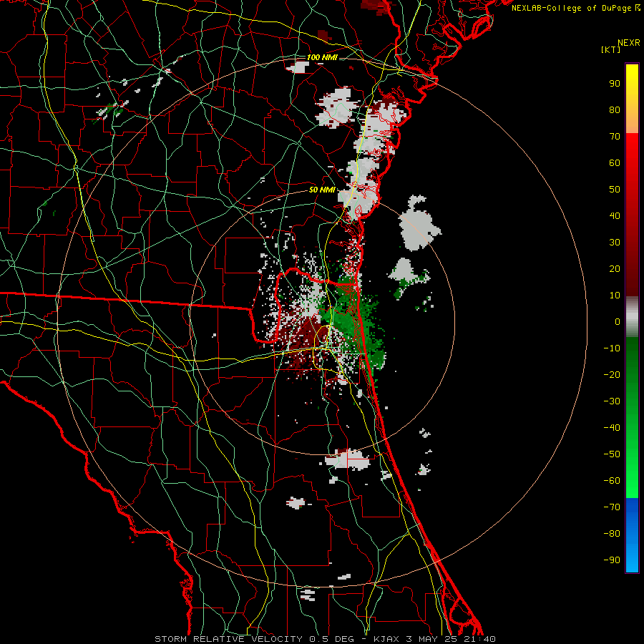
Task: Click the 10 value on the velocity scale
Action: tap(615, 296)
